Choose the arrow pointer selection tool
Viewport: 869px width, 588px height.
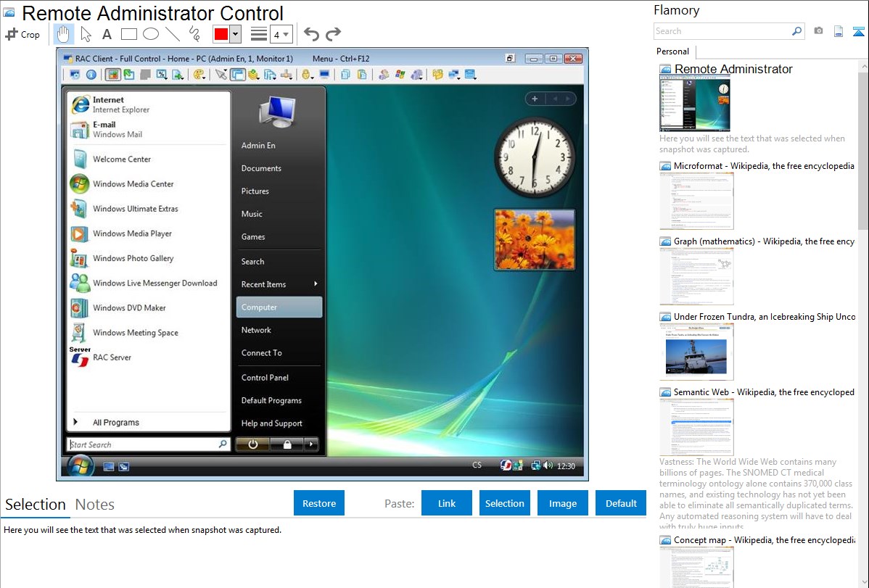point(86,34)
